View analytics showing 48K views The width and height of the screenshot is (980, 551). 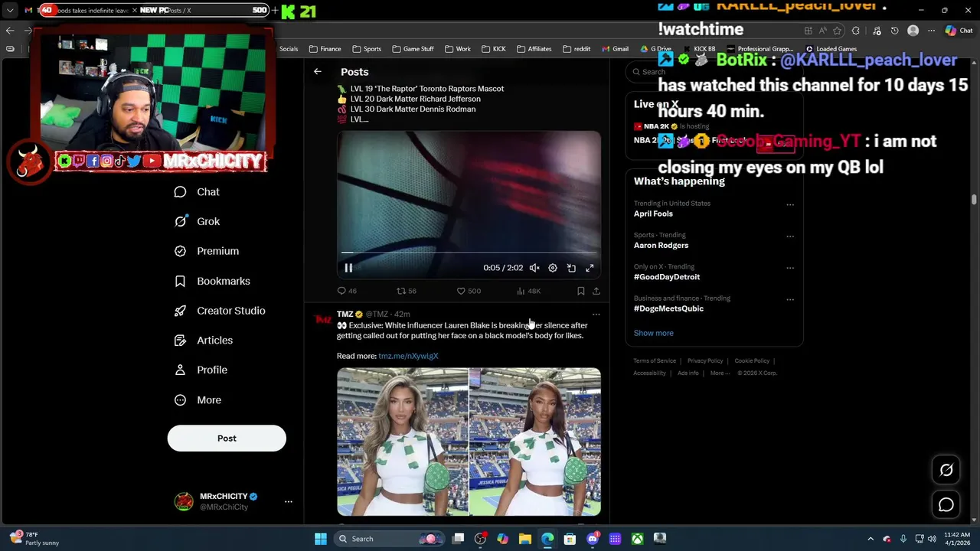tap(528, 291)
